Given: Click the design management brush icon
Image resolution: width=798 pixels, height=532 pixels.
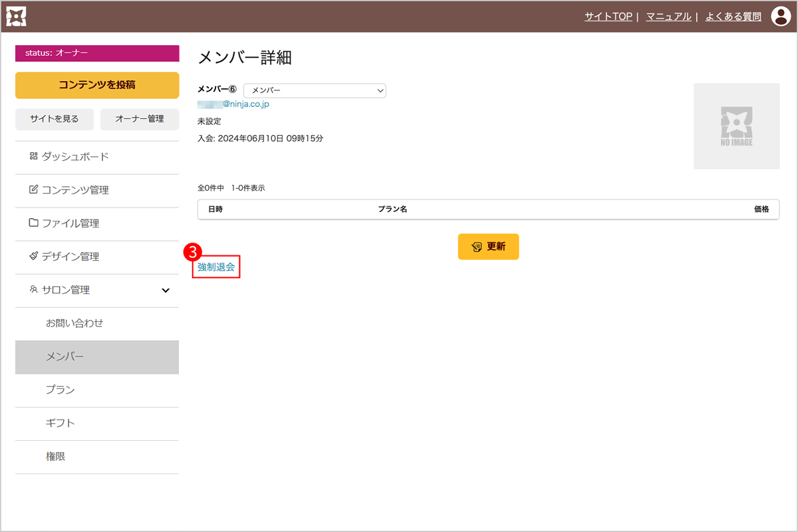Looking at the screenshot, I should [33, 257].
